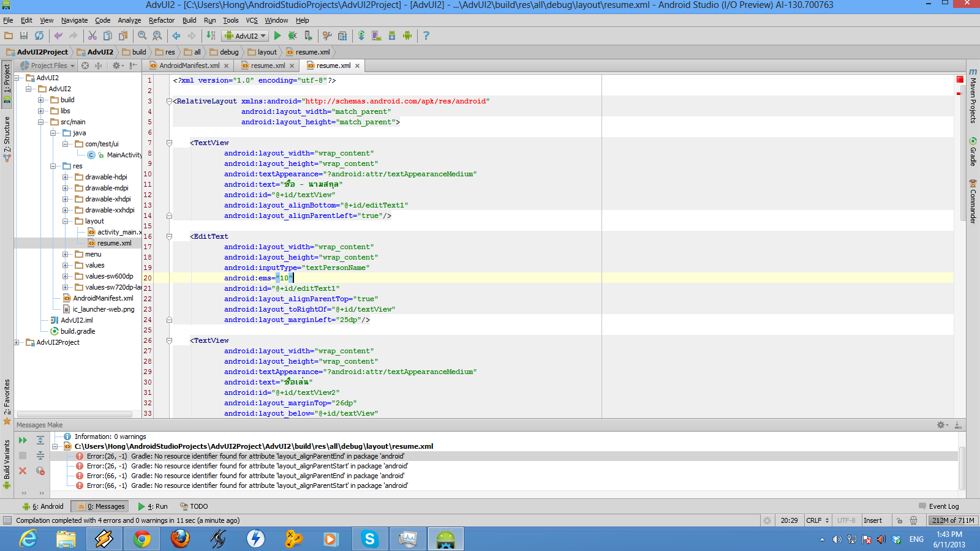Open the Refactor menu
The height and width of the screenshot is (551, 980).
click(162, 20)
